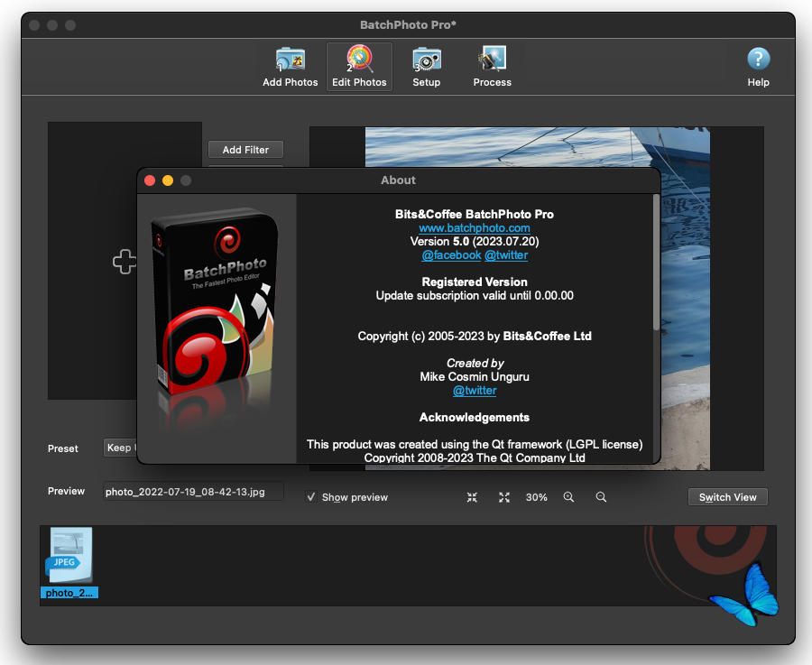The width and height of the screenshot is (812, 665).
Task: Uncheck the Show preview checkbox
Action: point(311,497)
